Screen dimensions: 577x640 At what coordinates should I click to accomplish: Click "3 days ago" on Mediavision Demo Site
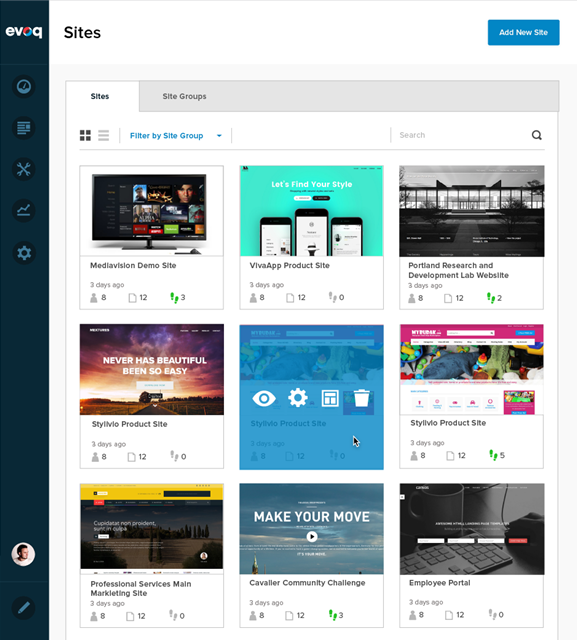coord(107,285)
